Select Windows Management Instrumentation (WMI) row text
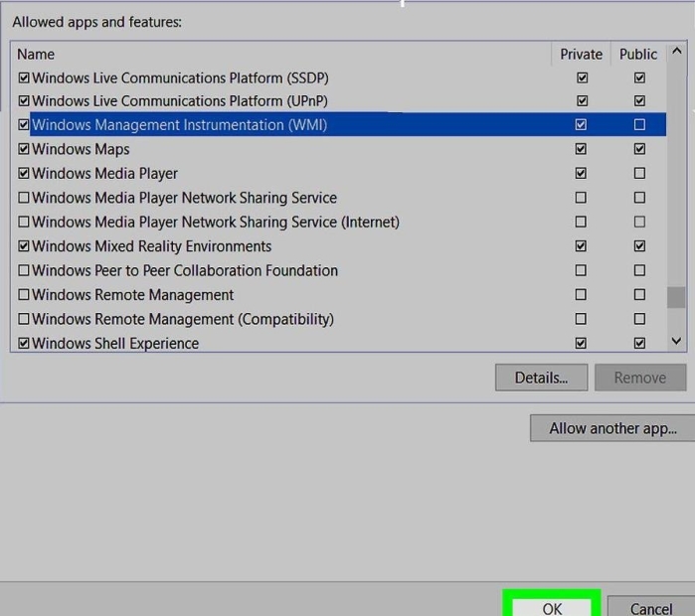 180,125
